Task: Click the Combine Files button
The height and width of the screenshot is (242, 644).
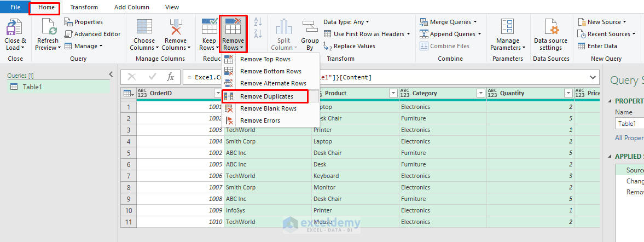Action: pos(444,46)
